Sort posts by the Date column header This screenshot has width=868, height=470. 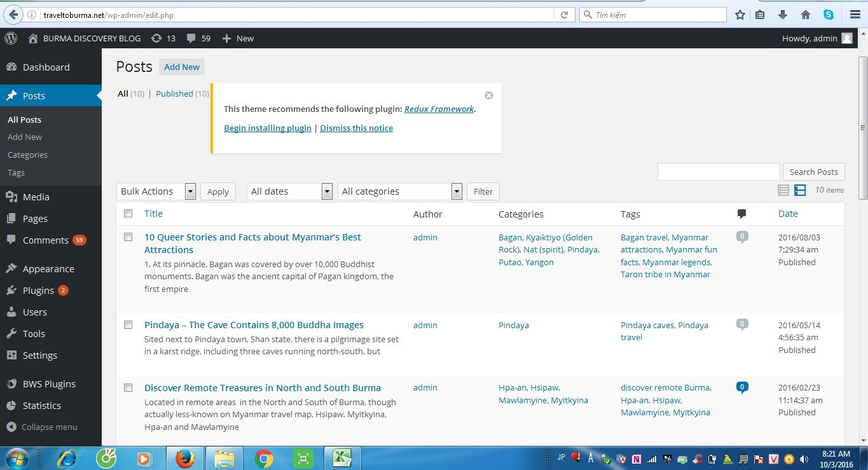click(788, 214)
